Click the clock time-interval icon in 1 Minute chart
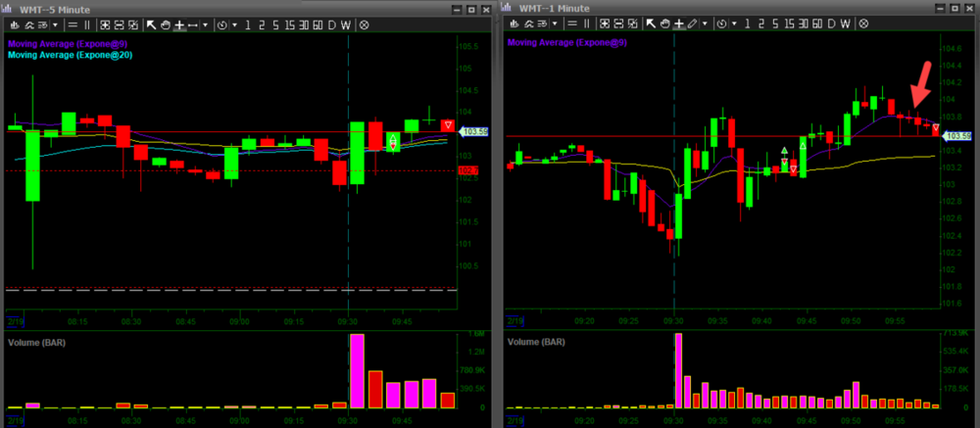 point(721,24)
